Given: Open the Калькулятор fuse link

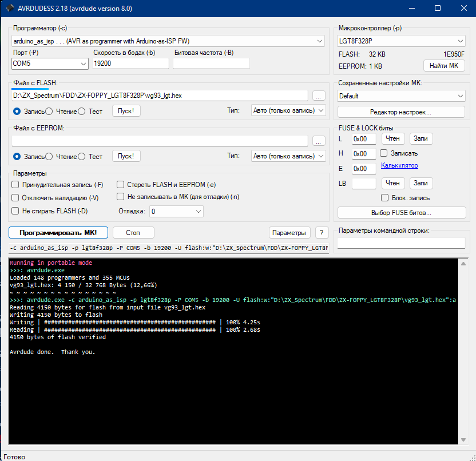Looking at the screenshot, I should (x=399, y=165).
